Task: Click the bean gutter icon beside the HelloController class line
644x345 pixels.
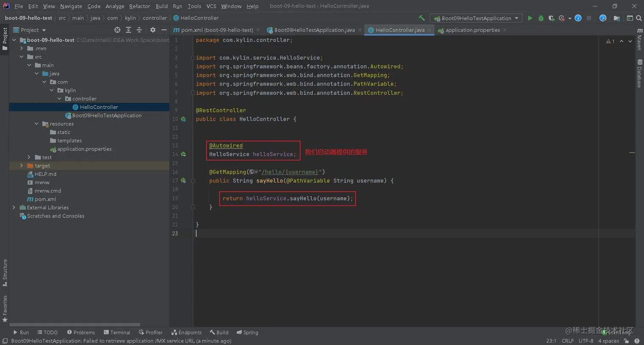Action: (183, 120)
